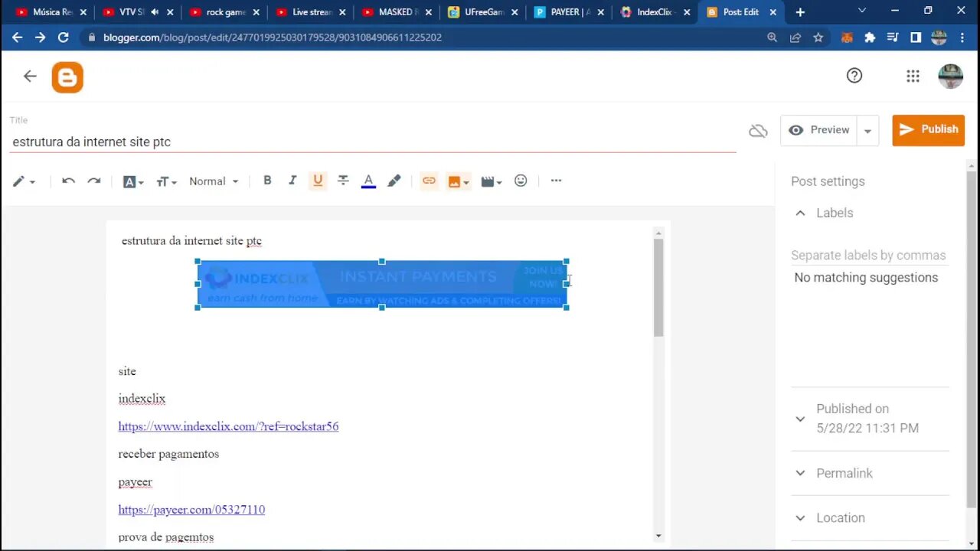This screenshot has width=980, height=551.
Task: Click the Publish button
Action: (928, 130)
